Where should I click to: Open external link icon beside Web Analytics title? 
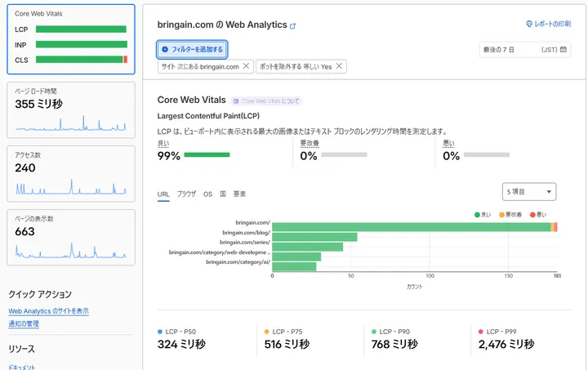pos(292,26)
